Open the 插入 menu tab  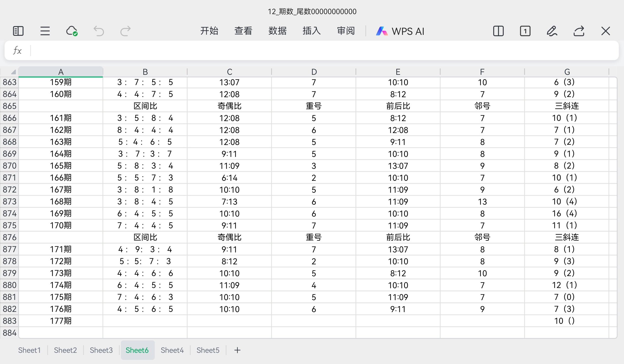pyautogui.click(x=312, y=31)
